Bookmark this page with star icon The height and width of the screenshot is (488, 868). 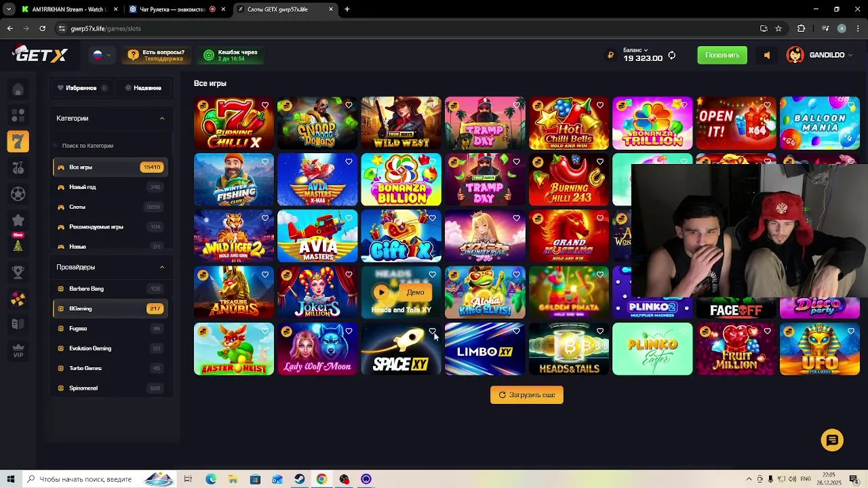[x=778, y=28]
